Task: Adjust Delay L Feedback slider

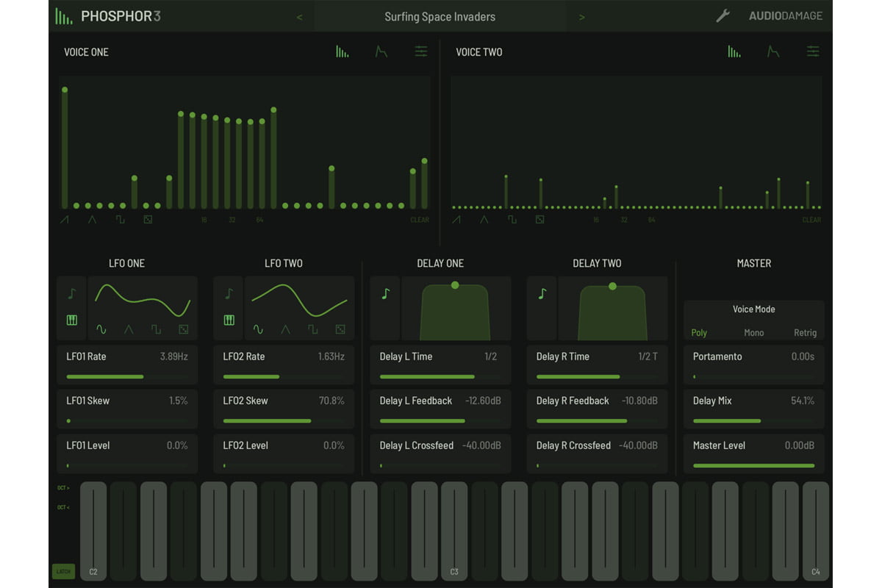Action: (440, 421)
